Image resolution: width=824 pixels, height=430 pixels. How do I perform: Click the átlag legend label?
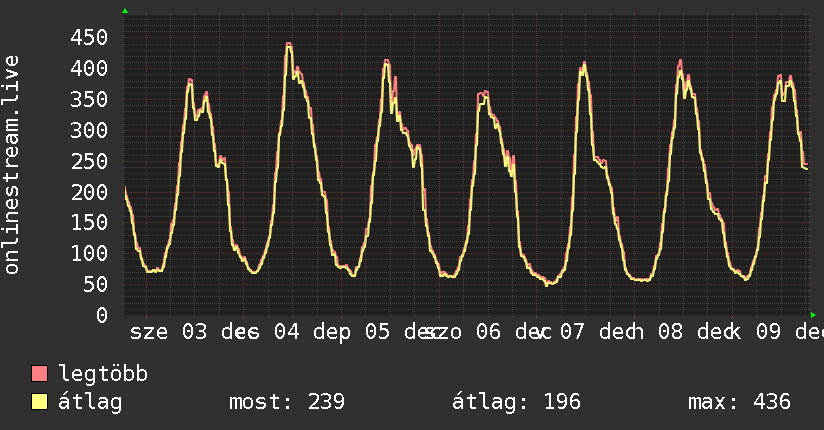90,402
